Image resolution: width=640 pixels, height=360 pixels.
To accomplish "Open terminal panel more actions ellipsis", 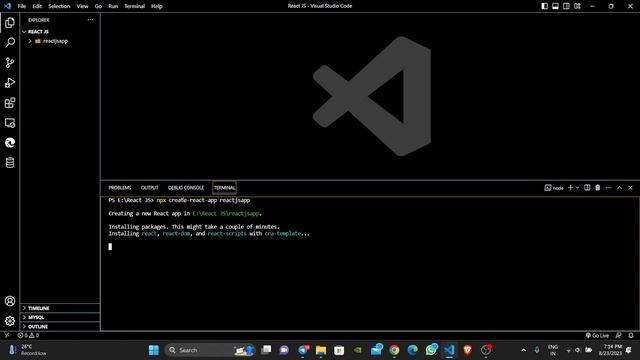I will (x=609, y=188).
